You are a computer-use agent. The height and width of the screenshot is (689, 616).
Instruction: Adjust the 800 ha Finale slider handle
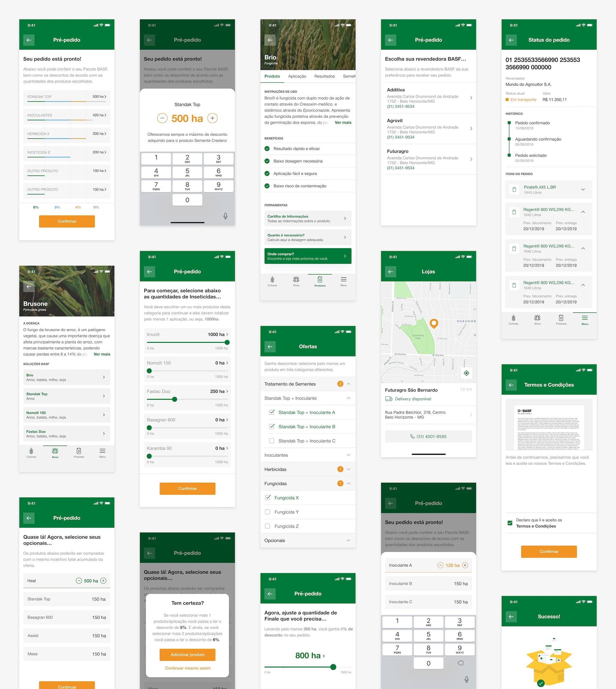(x=333, y=667)
